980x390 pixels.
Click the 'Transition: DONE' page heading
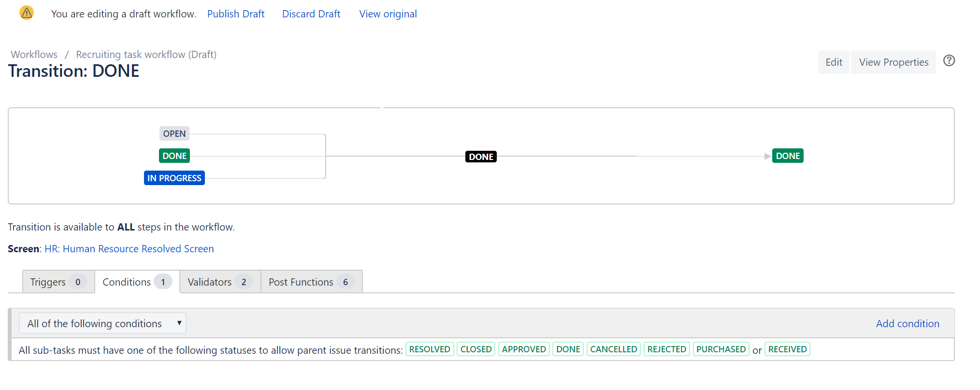[x=73, y=71]
